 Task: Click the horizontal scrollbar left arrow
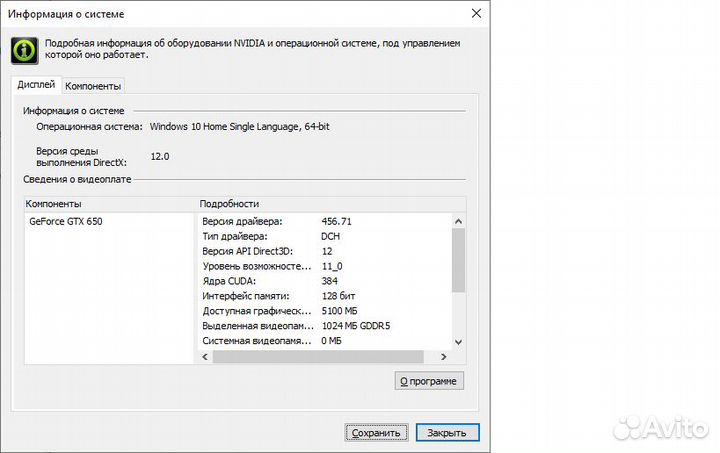click(x=206, y=357)
